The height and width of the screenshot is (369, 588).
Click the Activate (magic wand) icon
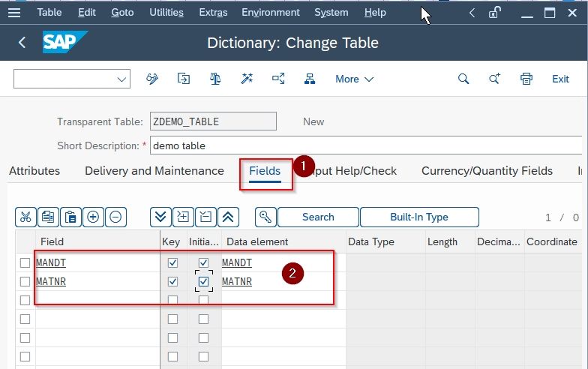[247, 79]
